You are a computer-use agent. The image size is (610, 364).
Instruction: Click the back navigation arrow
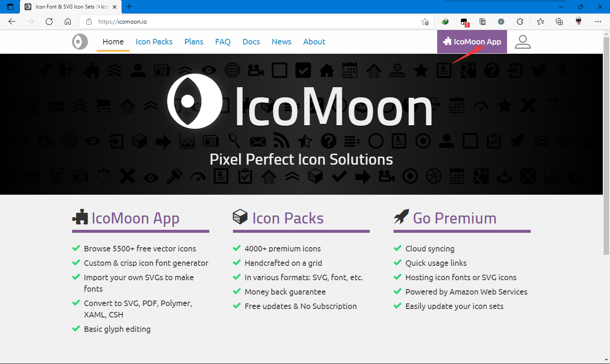tap(12, 22)
